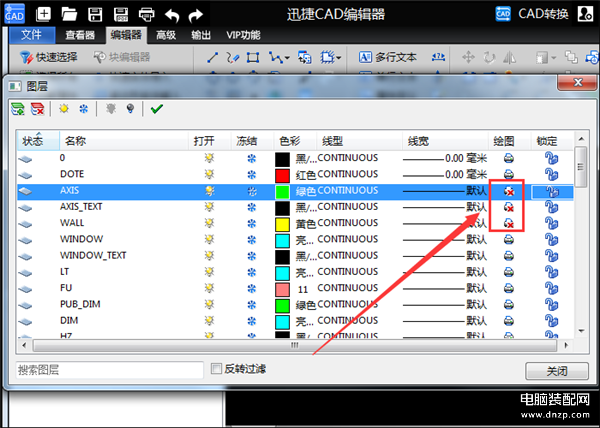The image size is (600, 428).
Task: Select the DIM layer name
Action: (x=69, y=321)
